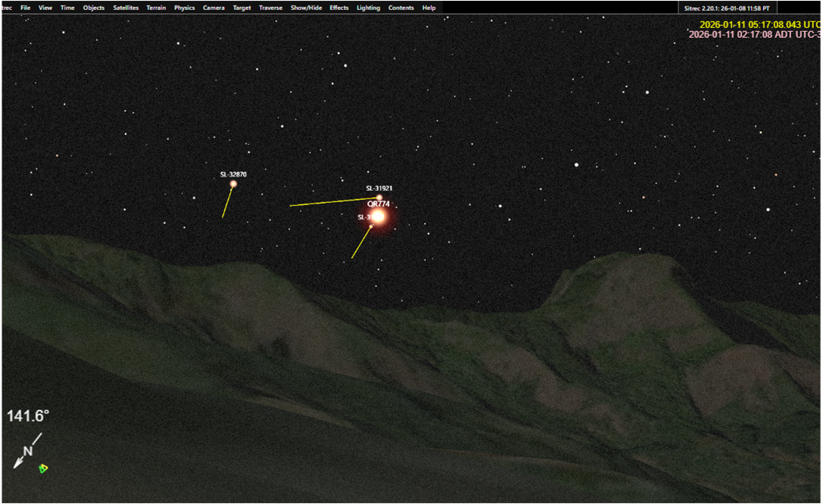The image size is (823, 504).
Task: Open the Effects menu
Action: click(339, 8)
